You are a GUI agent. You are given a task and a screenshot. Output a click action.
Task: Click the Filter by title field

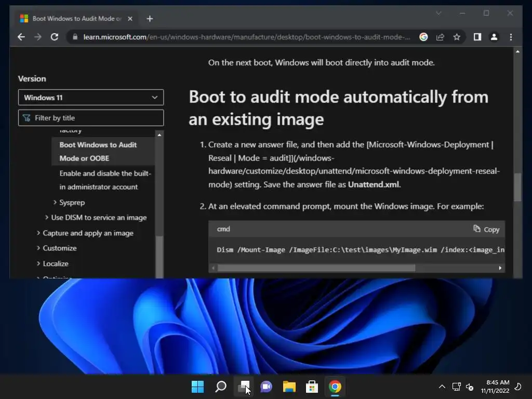(91, 118)
